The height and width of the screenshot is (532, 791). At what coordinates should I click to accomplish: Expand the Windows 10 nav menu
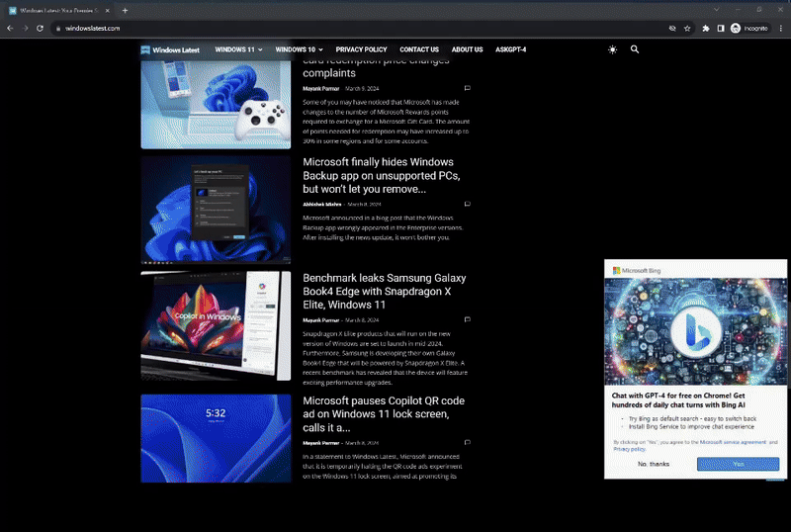pos(300,49)
